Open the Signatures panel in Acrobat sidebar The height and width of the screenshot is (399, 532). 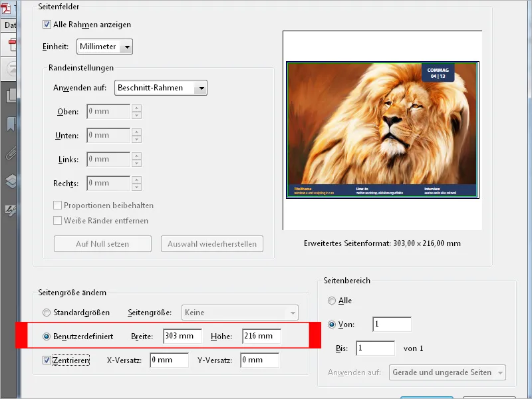[x=11, y=210]
